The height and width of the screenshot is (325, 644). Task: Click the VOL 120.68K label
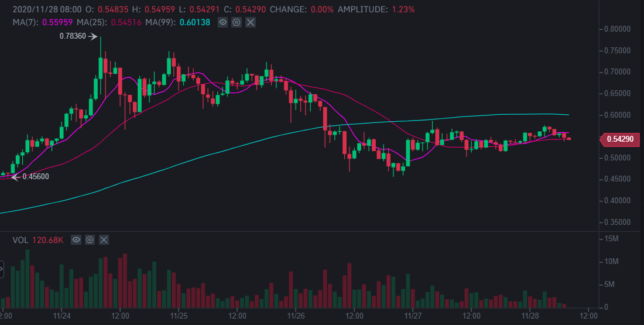pos(38,240)
